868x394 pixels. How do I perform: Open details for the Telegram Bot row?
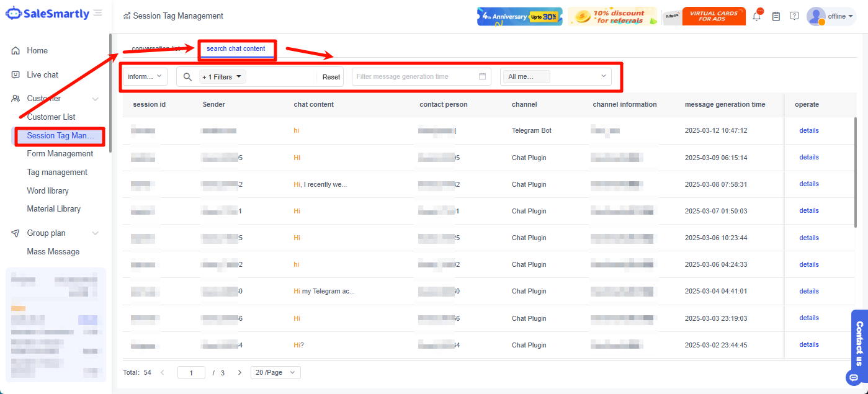click(809, 130)
